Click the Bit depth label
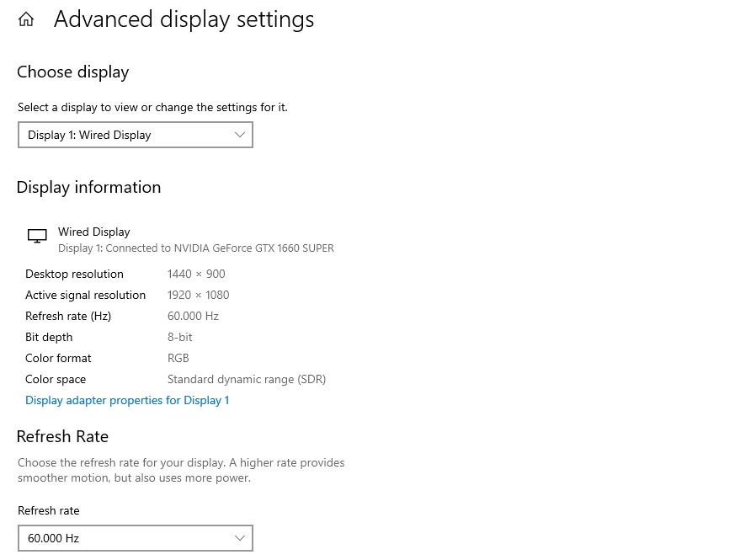Image resolution: width=756 pixels, height=560 pixels. click(x=49, y=338)
